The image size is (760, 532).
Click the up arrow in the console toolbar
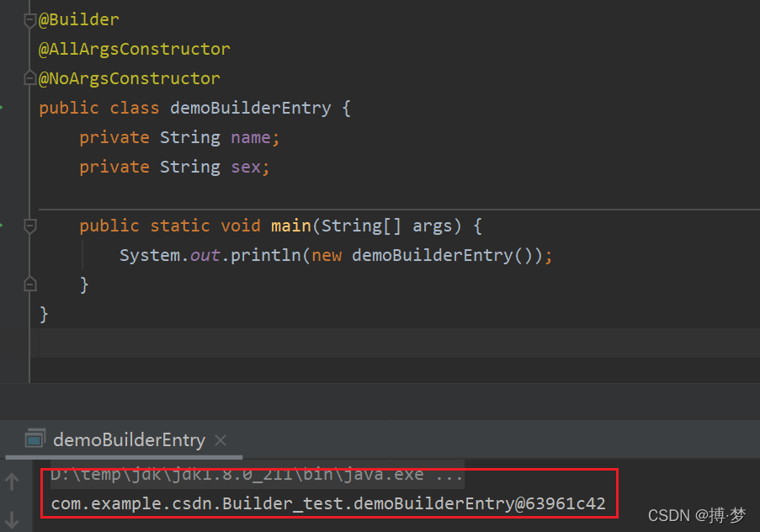coord(12,481)
